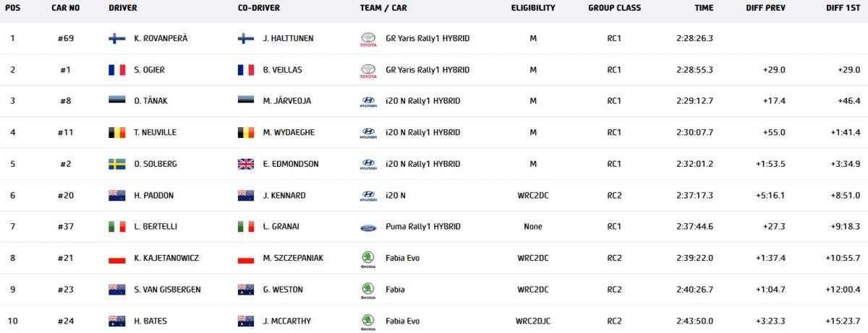The height and width of the screenshot is (333, 868).
Task: Click the Hyundai logo in O. Tänak's row
Action: [x=368, y=102]
